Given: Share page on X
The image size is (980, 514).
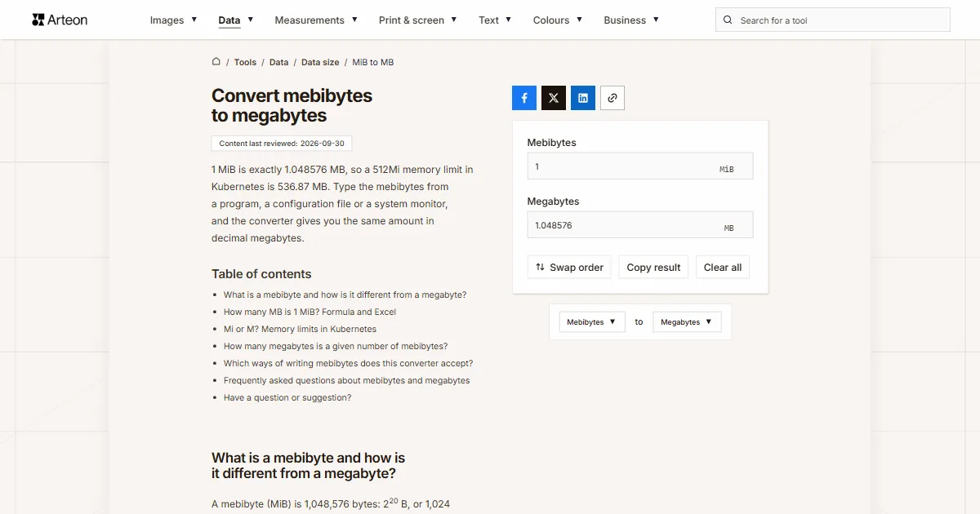Looking at the screenshot, I should [554, 98].
